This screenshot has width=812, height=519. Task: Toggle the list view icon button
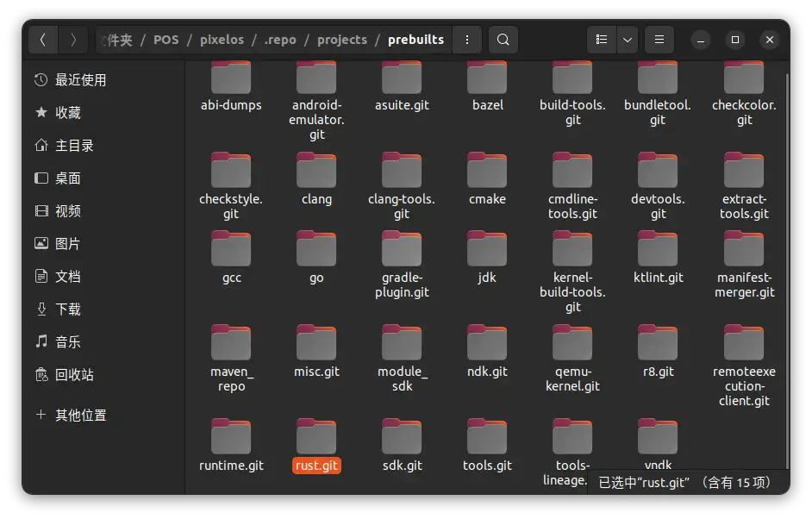602,40
